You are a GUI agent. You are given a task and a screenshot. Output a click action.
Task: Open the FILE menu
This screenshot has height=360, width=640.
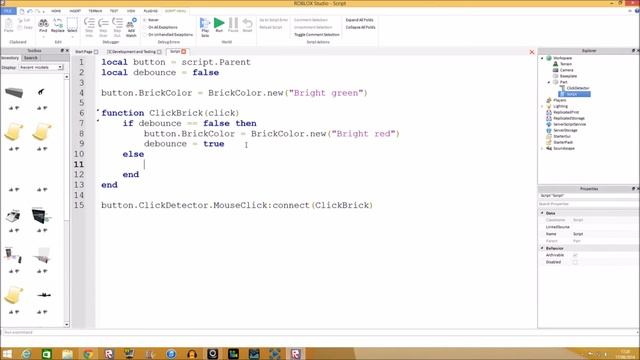tap(8, 11)
